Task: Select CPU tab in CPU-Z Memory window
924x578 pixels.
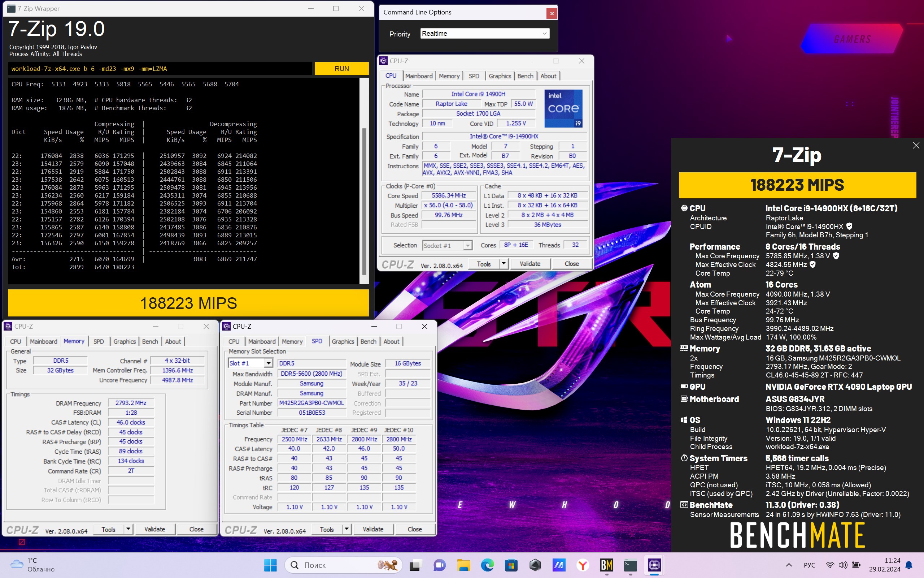Action: click(x=16, y=341)
